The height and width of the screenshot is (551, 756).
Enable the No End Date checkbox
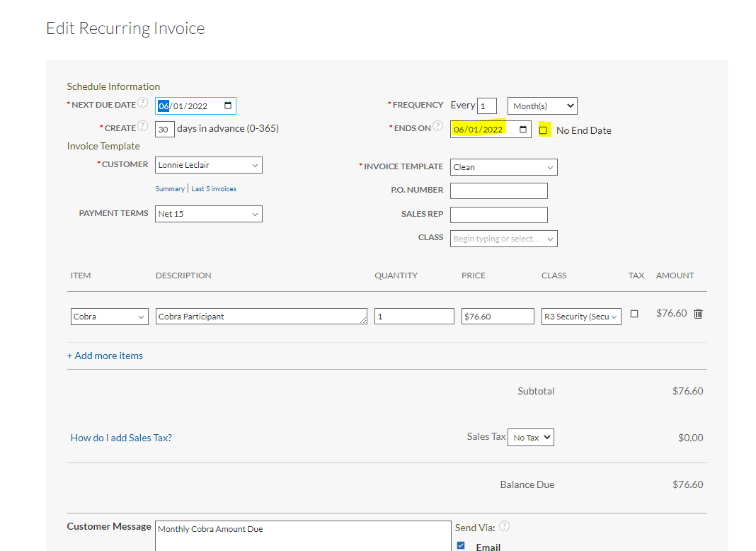coord(544,130)
